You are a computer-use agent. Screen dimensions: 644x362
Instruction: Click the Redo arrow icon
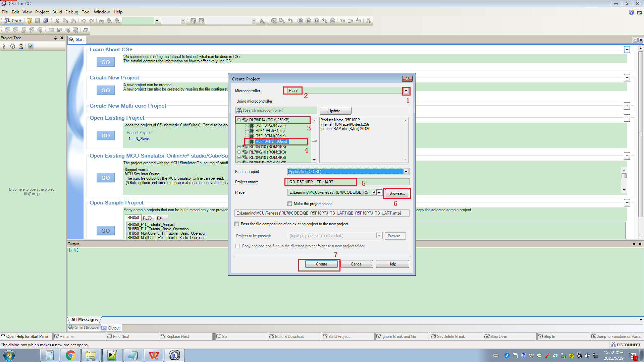point(92,21)
